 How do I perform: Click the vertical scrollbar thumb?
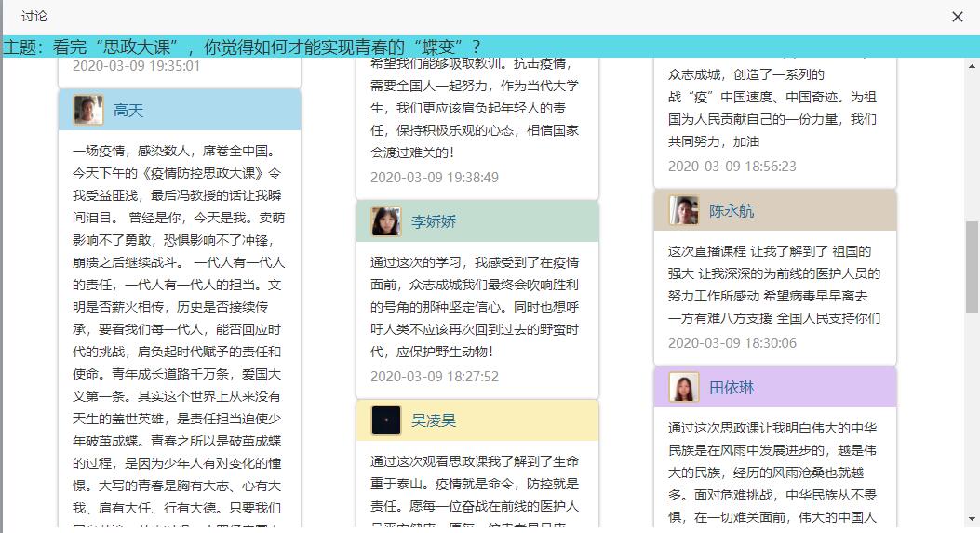972,266
